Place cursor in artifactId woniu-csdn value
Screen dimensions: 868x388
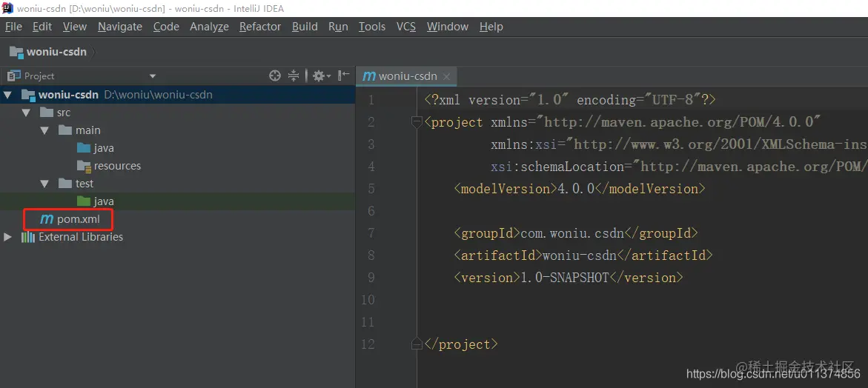pos(580,255)
